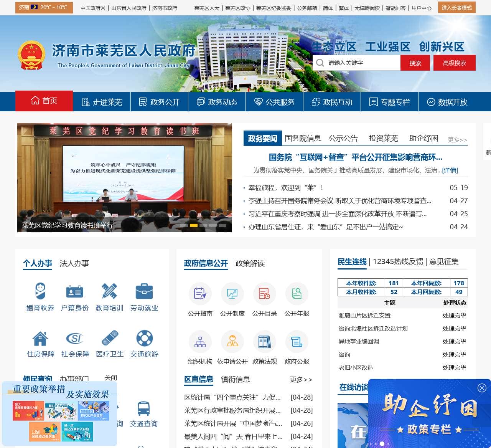Click the red 搜索 button
This screenshot has height=448, width=491.
(x=415, y=63)
